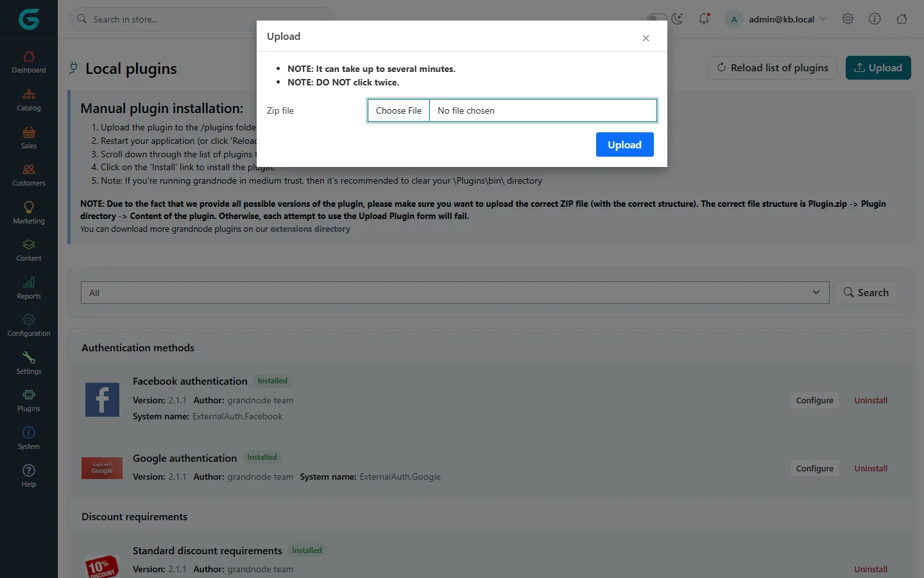Click the home icon in the header
Viewport: 924px width, 578px height.
click(902, 19)
